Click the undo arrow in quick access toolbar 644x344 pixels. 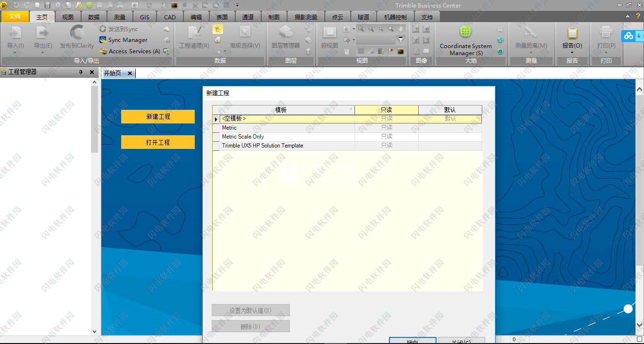click(x=16, y=5)
